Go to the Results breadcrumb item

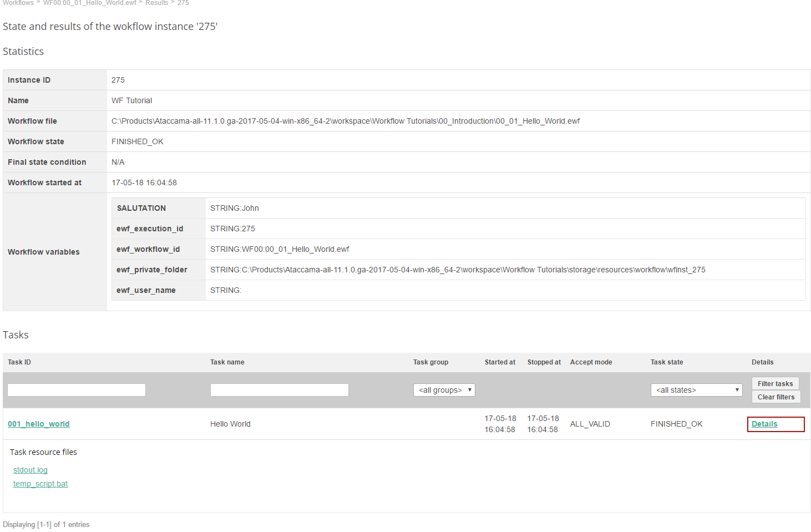pyautogui.click(x=156, y=3)
